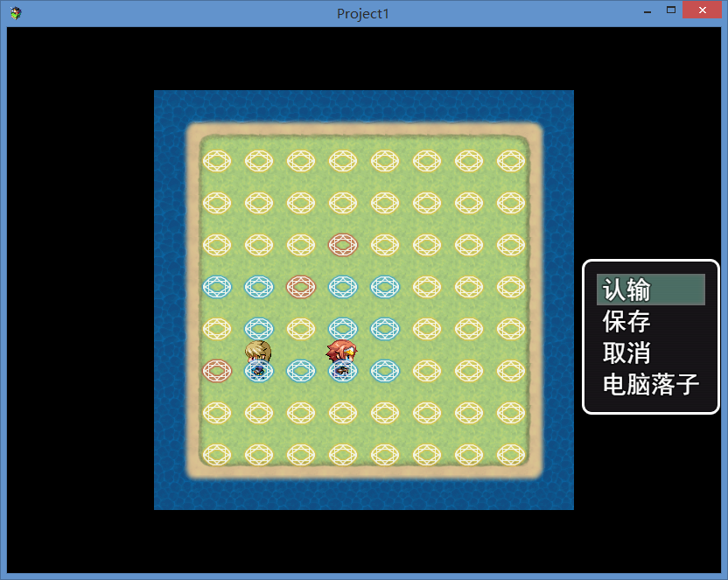Click the yellow circle at row 4, column 6
This screenshot has height=580, width=728.
[x=427, y=287]
